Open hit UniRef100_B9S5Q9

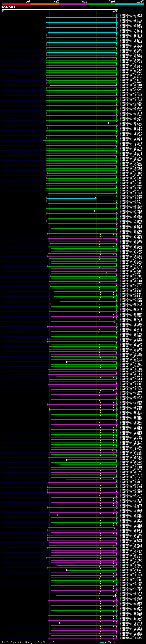coord(131,22)
